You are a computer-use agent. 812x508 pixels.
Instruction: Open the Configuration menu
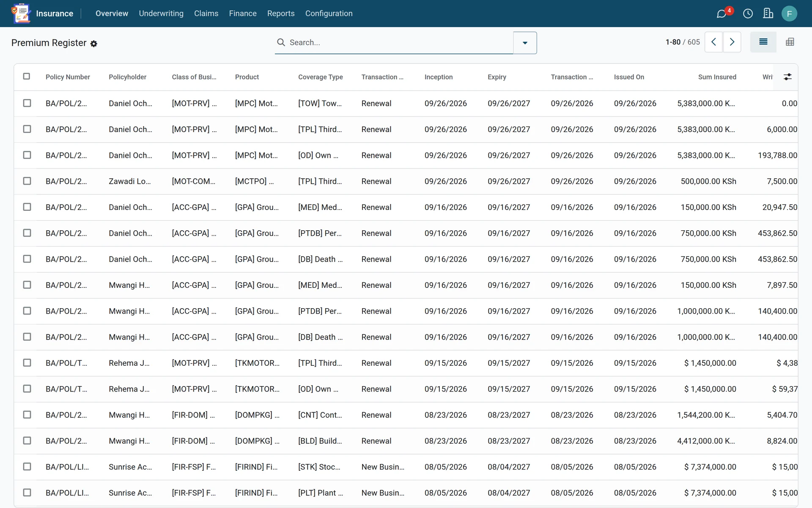(x=329, y=14)
